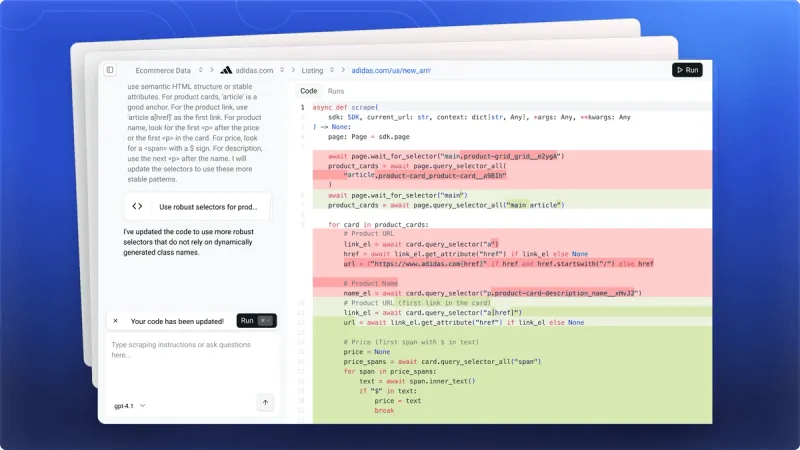The height and width of the screenshot is (450, 800).
Task: Click the 'Ecommerce Data' breadcrumb text
Action: pyautogui.click(x=163, y=70)
